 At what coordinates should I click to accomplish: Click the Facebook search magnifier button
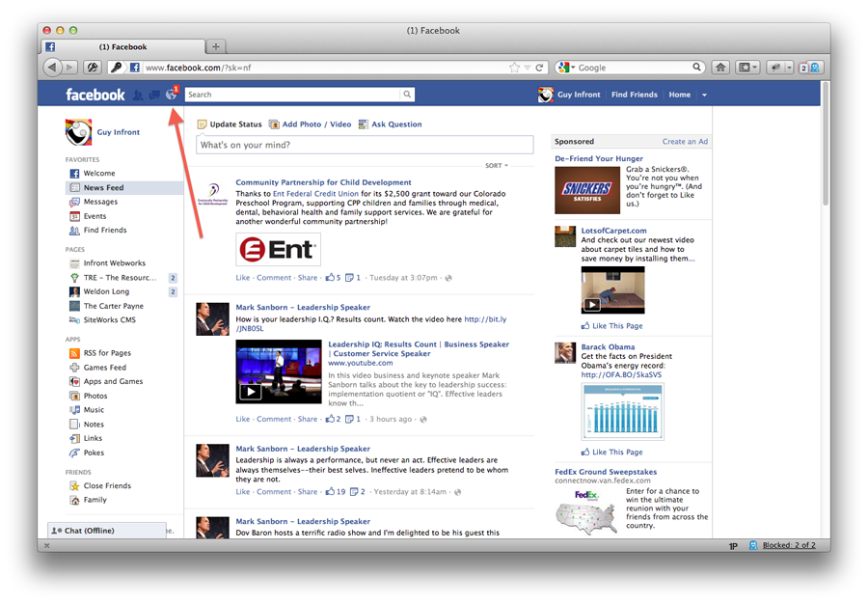pyautogui.click(x=407, y=95)
